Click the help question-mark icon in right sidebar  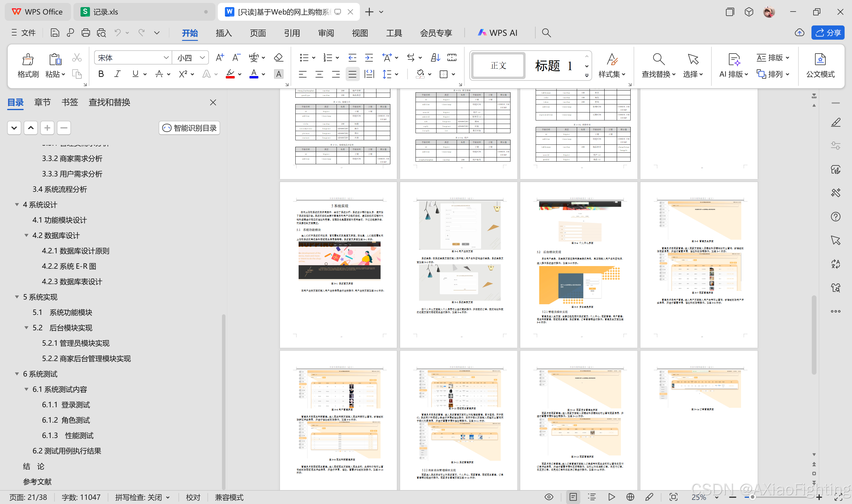(x=836, y=216)
